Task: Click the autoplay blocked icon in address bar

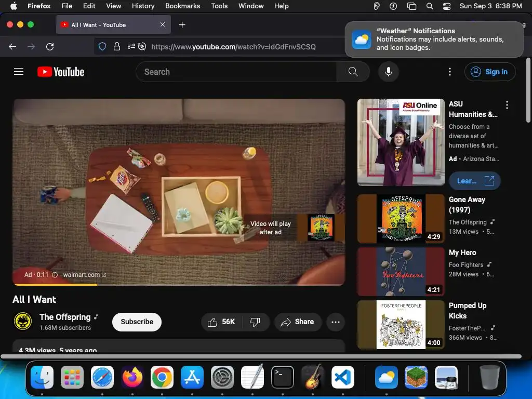Action: coord(142,46)
